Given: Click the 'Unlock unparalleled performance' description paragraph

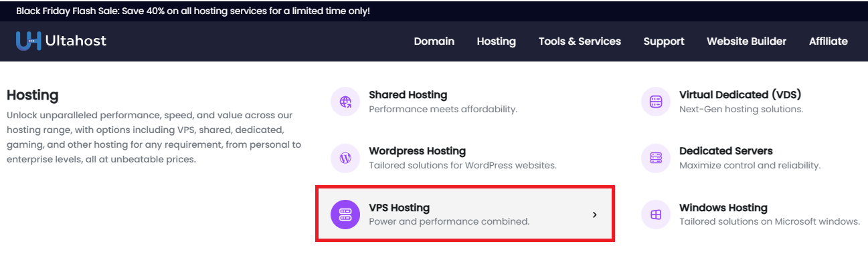Looking at the screenshot, I should pos(154,138).
